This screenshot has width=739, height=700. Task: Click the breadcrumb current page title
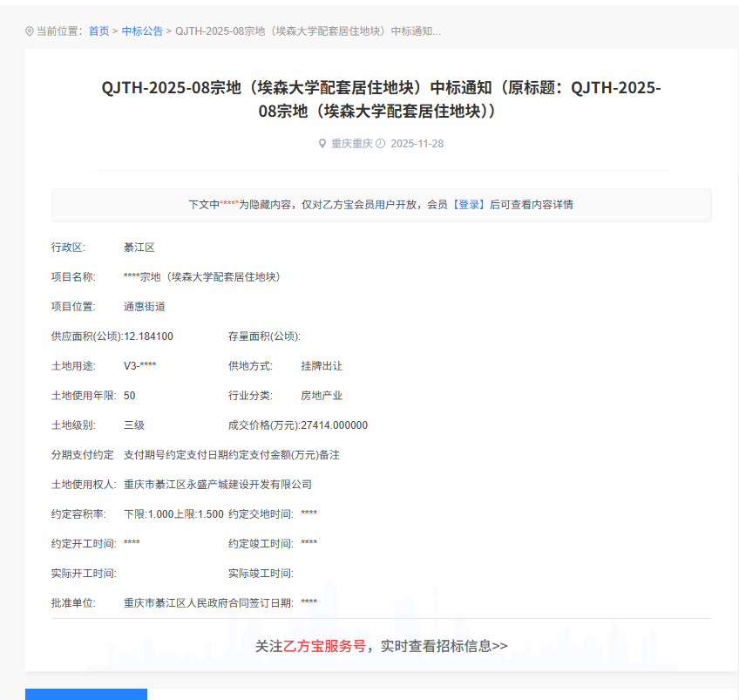pos(308,31)
